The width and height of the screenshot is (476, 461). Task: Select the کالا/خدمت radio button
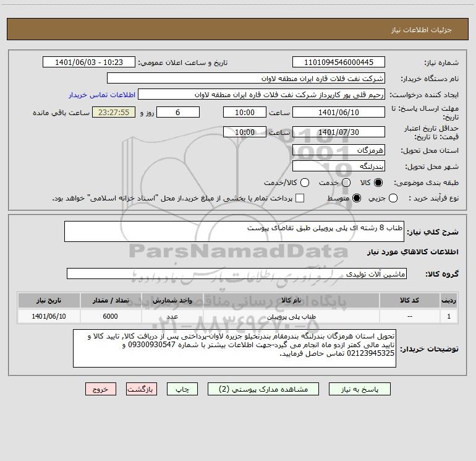[x=305, y=183]
